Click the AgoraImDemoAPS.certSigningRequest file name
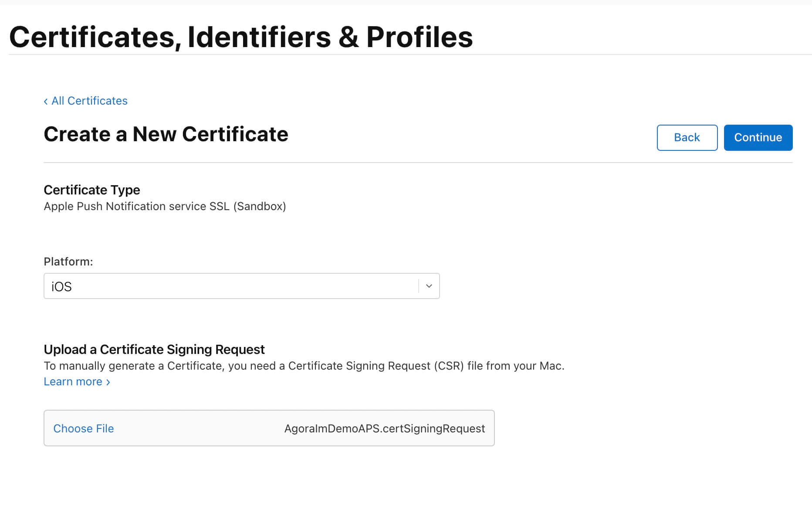This screenshot has width=812, height=510. pyautogui.click(x=384, y=428)
